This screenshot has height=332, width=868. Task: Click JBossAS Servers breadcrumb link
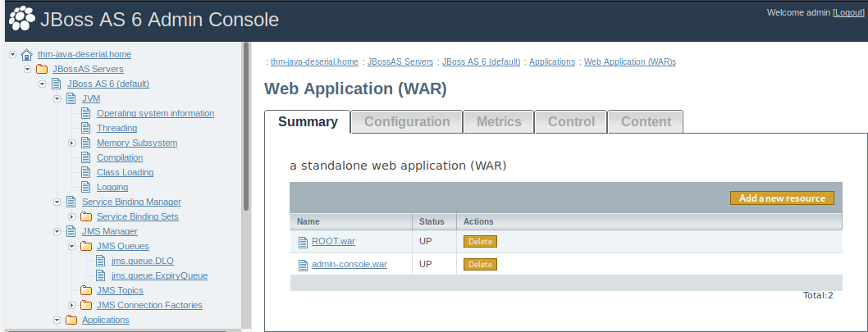401,61
